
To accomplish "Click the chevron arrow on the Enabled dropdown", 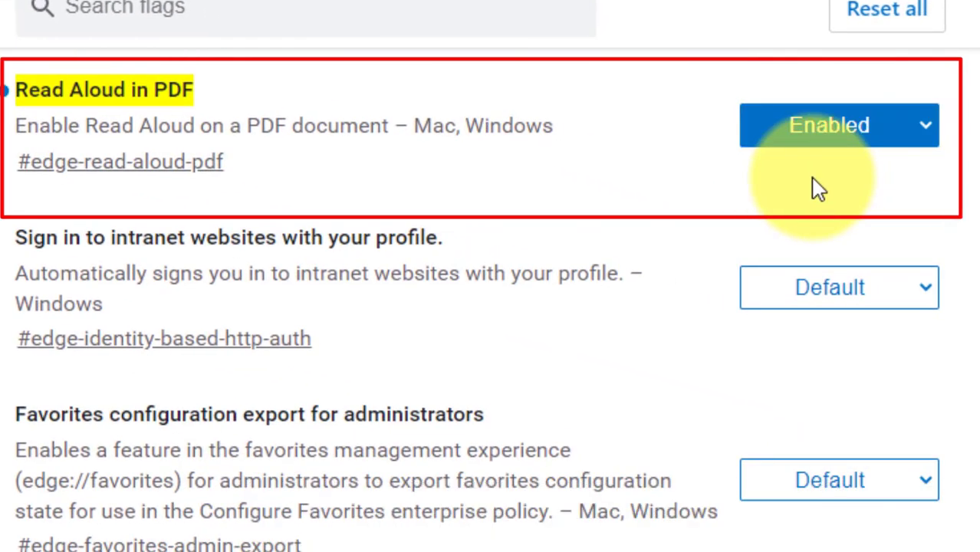I will [926, 125].
